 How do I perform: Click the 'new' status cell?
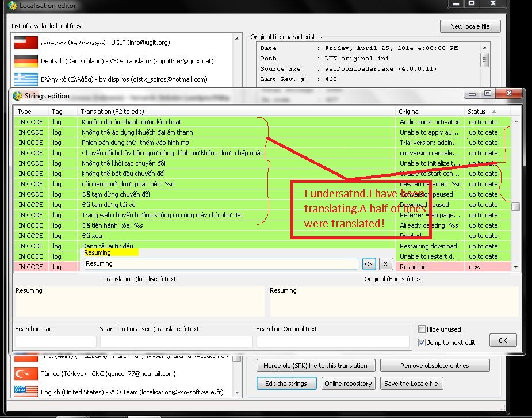coord(487,267)
